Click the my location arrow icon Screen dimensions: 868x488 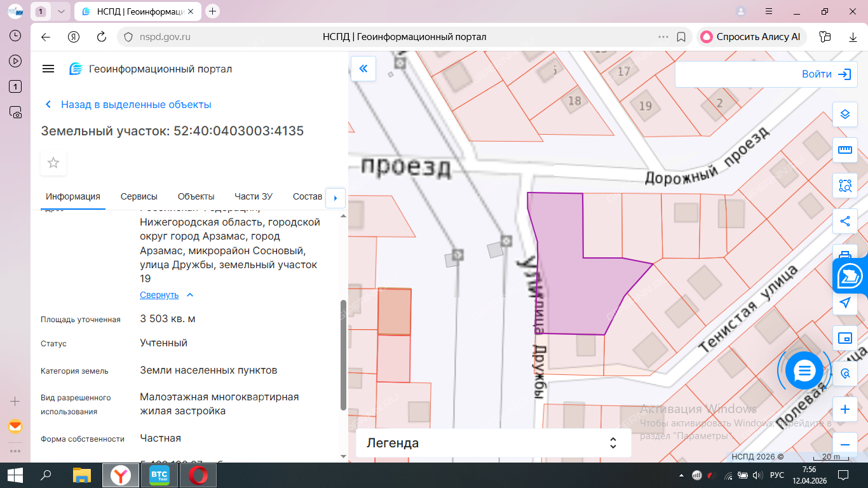click(844, 302)
